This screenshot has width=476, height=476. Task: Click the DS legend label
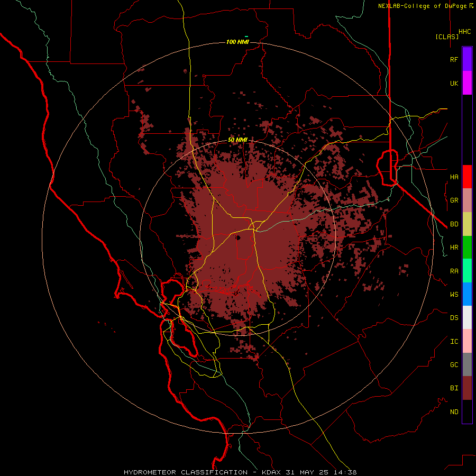click(x=454, y=318)
